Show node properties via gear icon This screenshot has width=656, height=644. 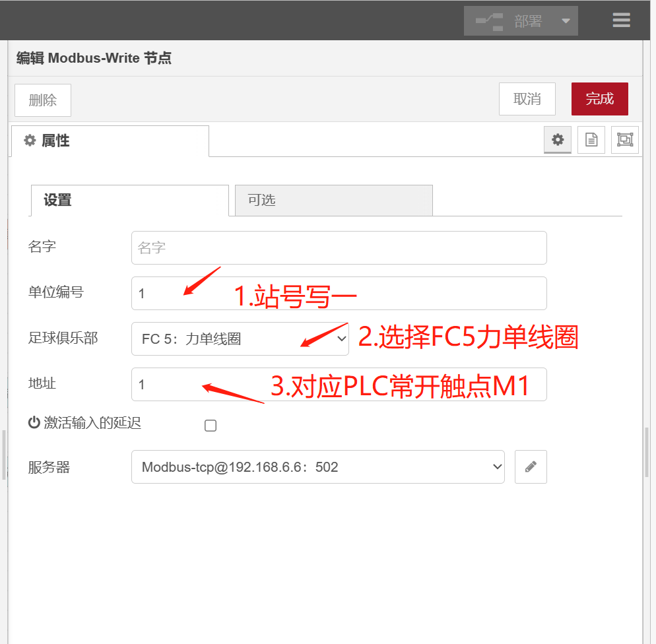pyautogui.click(x=557, y=140)
